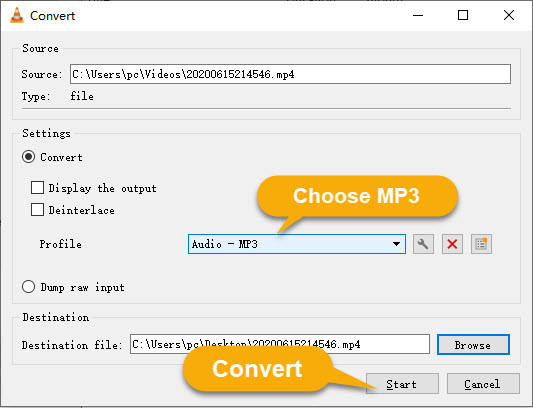Delete selected profile with red X
The height and width of the screenshot is (408, 533).
tap(452, 244)
